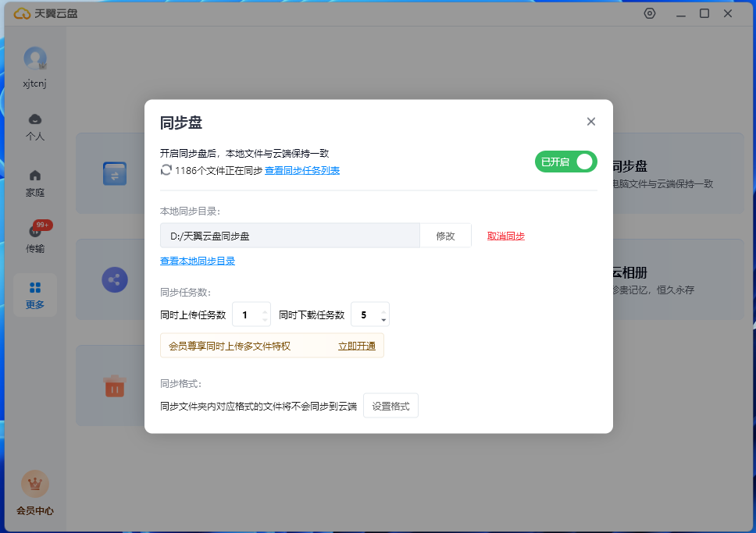756x533 pixels.
Task: Click the purple share icon in background
Action: (115, 279)
